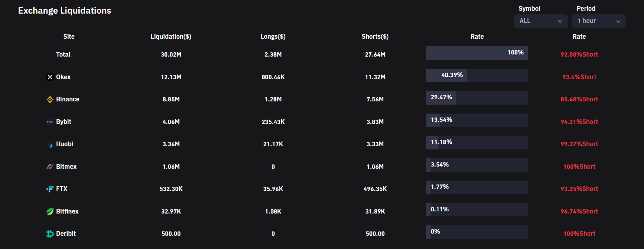Image resolution: width=644 pixels, height=249 pixels.
Task: Click the Deribit exchange logo icon
Action: 50,234
